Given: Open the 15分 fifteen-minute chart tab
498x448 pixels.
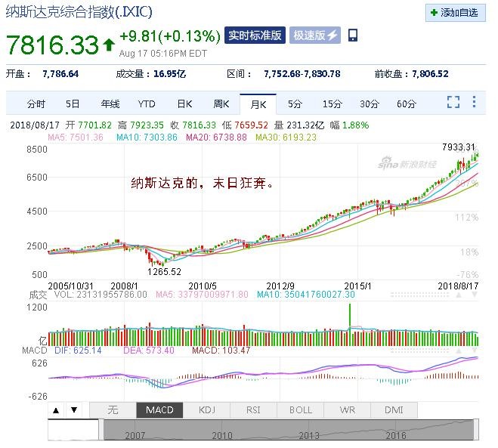Looking at the screenshot, I should pyautogui.click(x=333, y=104).
